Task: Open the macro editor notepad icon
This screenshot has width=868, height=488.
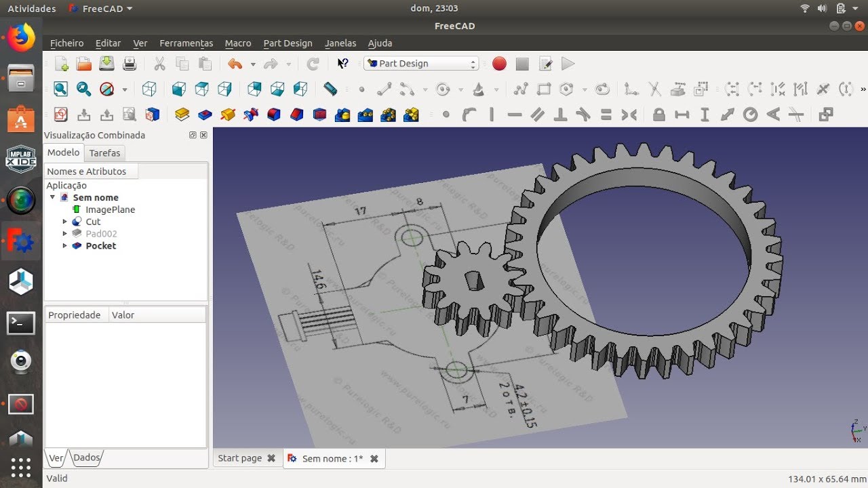Action: 545,64
